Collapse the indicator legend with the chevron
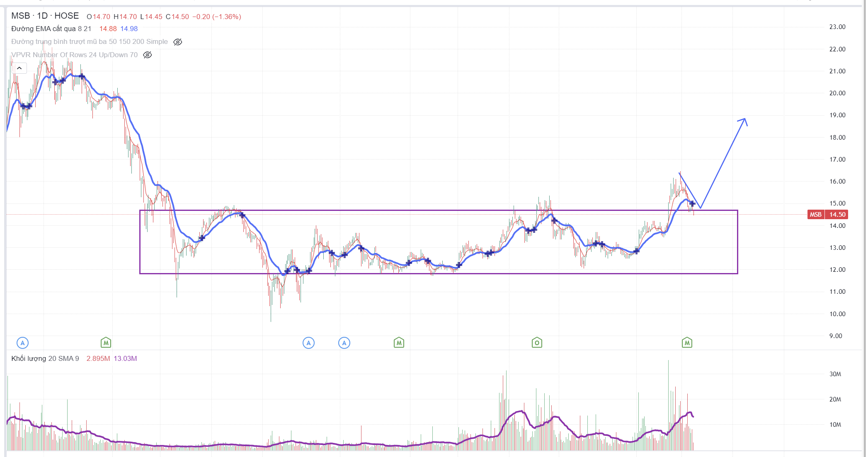The width and height of the screenshot is (868, 457). point(19,68)
